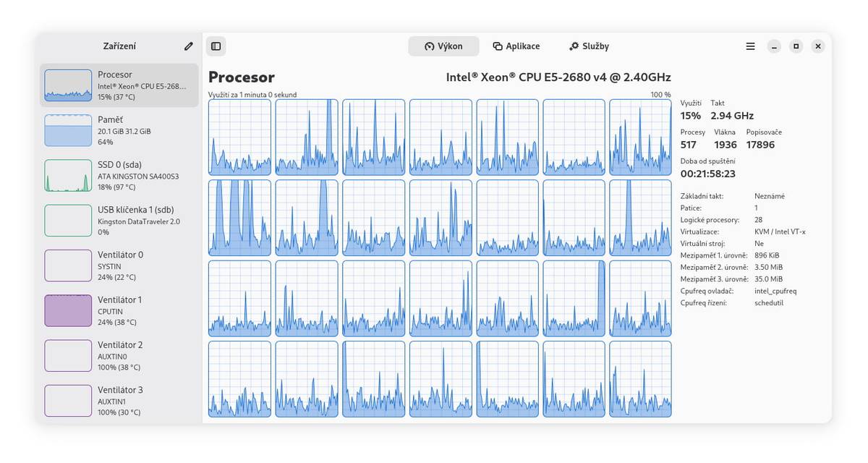Image resolution: width=868 pixels, height=463 pixels.
Task: Click the pencil edit icon beside Zařízení
Action: [x=189, y=46]
